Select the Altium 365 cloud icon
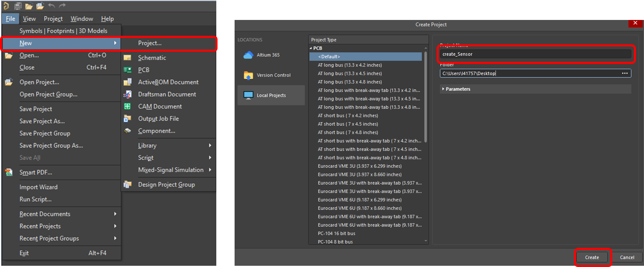 click(x=248, y=55)
